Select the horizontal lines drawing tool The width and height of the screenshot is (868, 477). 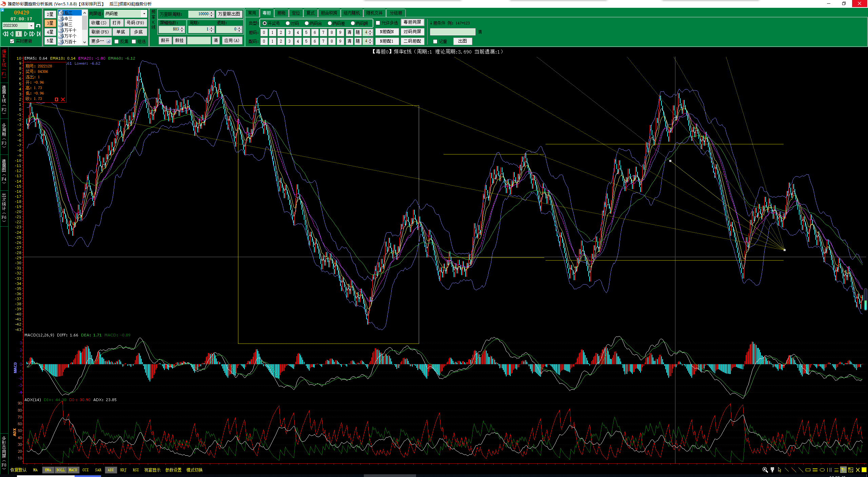pyautogui.click(x=836, y=470)
